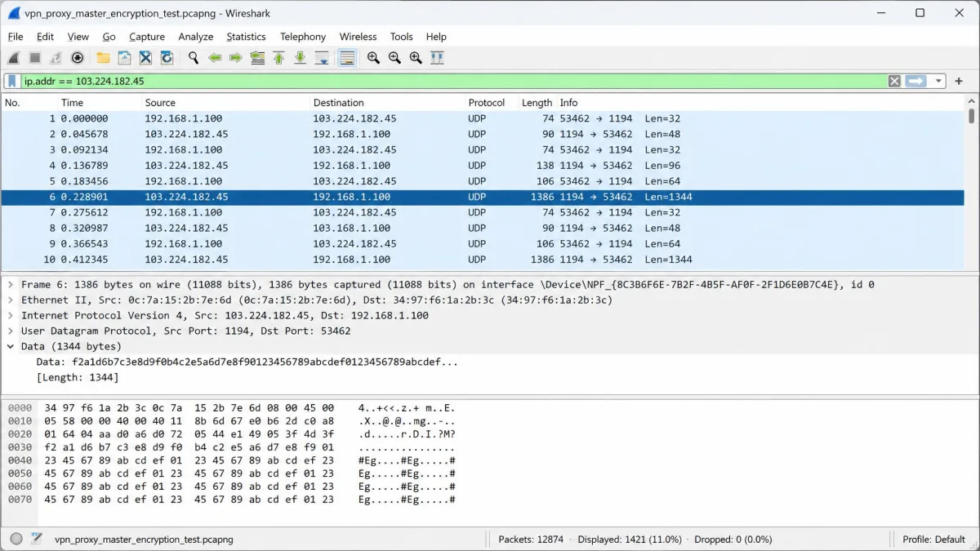Collapse the Data (1344 bytes) node

[x=11, y=347]
